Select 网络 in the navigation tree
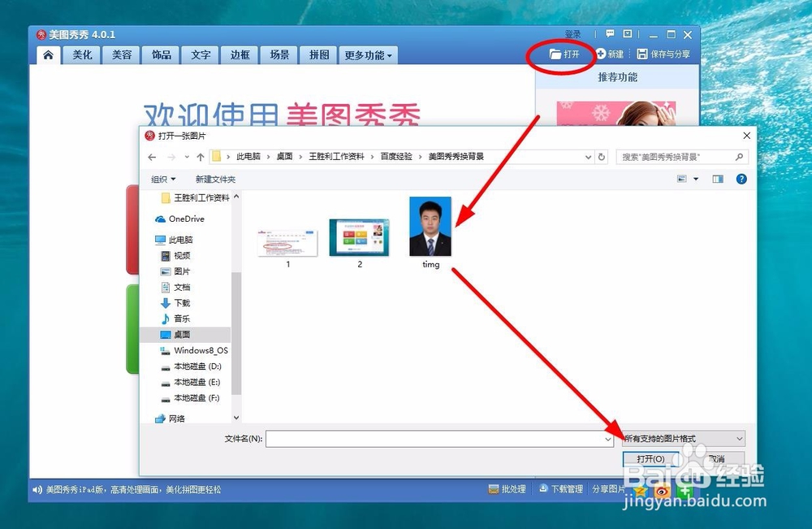 click(x=170, y=418)
